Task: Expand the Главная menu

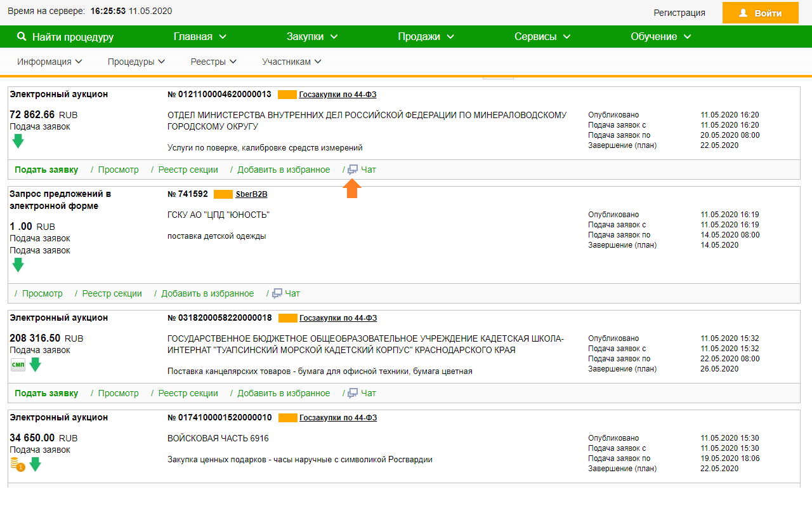Action: (200, 37)
